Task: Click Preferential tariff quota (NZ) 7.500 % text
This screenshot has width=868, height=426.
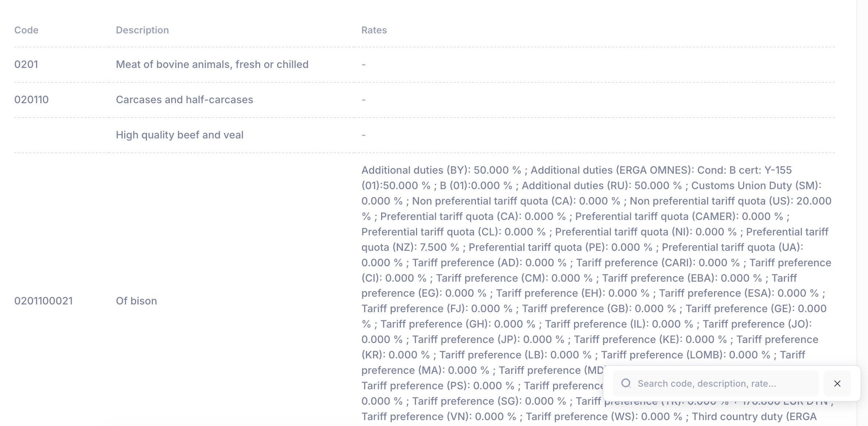Action: click(412, 247)
